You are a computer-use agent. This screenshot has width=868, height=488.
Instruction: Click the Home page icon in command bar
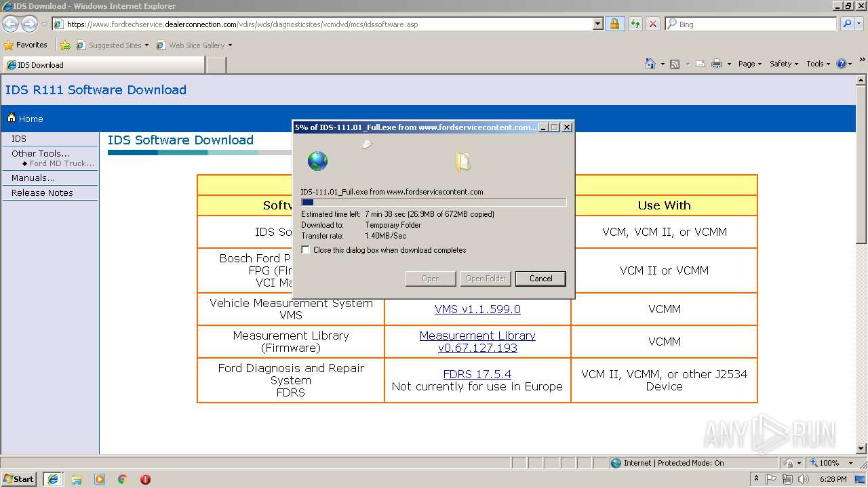[x=650, y=64]
